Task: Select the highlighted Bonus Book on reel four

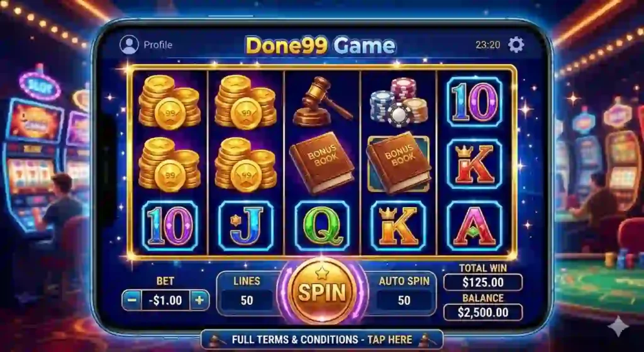Action: pyautogui.click(x=398, y=163)
